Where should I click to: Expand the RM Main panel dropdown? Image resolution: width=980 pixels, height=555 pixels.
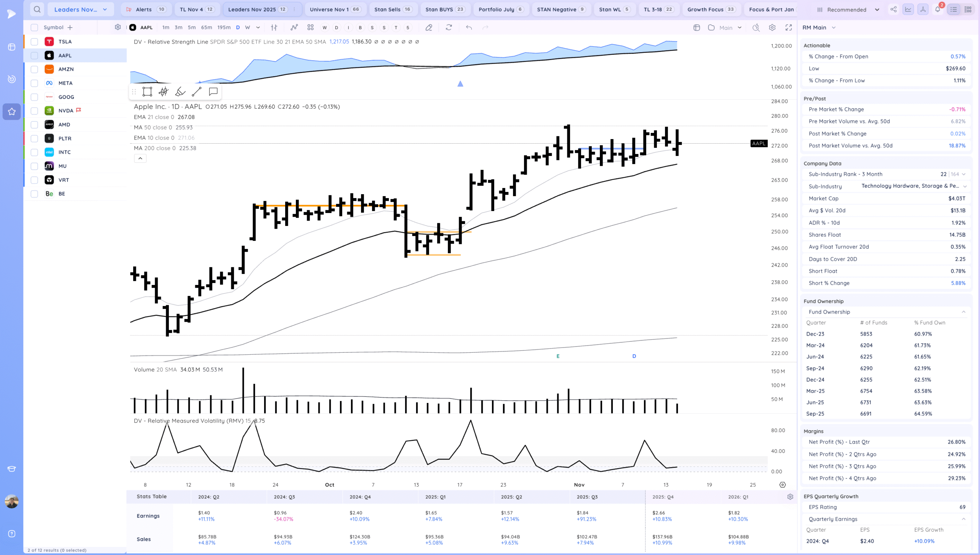pyautogui.click(x=833, y=28)
